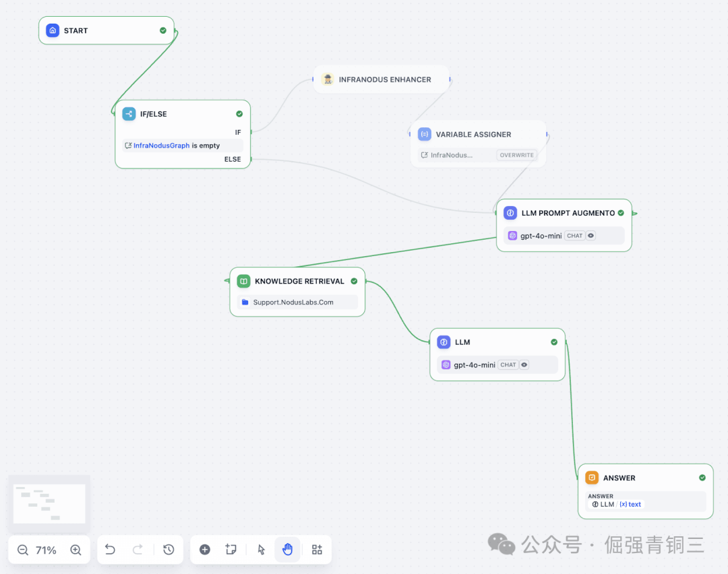Viewport: 728px width, 574px height.
Task: Click the IF branch output handle
Action: coord(251,132)
